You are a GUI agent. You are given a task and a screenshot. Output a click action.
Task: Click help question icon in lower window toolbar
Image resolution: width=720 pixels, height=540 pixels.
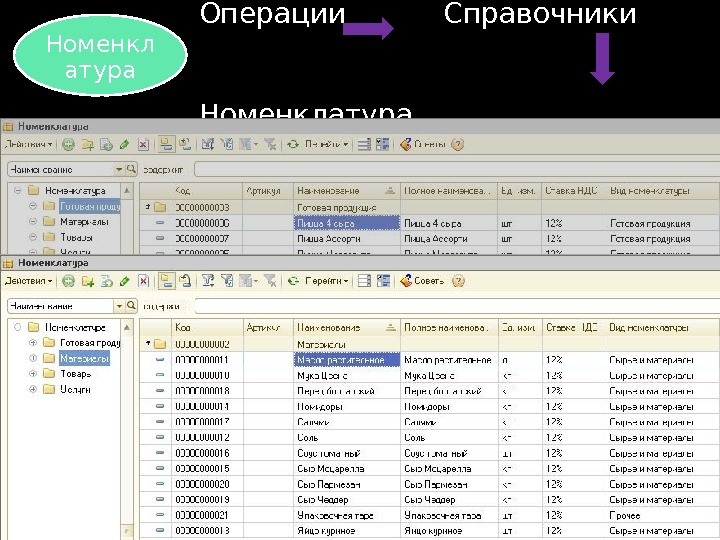point(458,281)
